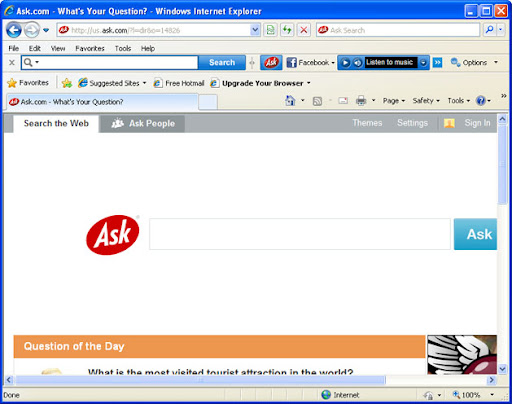Image resolution: width=512 pixels, height=404 pixels.
Task: Switch to the Search the Web tab
Action: 56,123
